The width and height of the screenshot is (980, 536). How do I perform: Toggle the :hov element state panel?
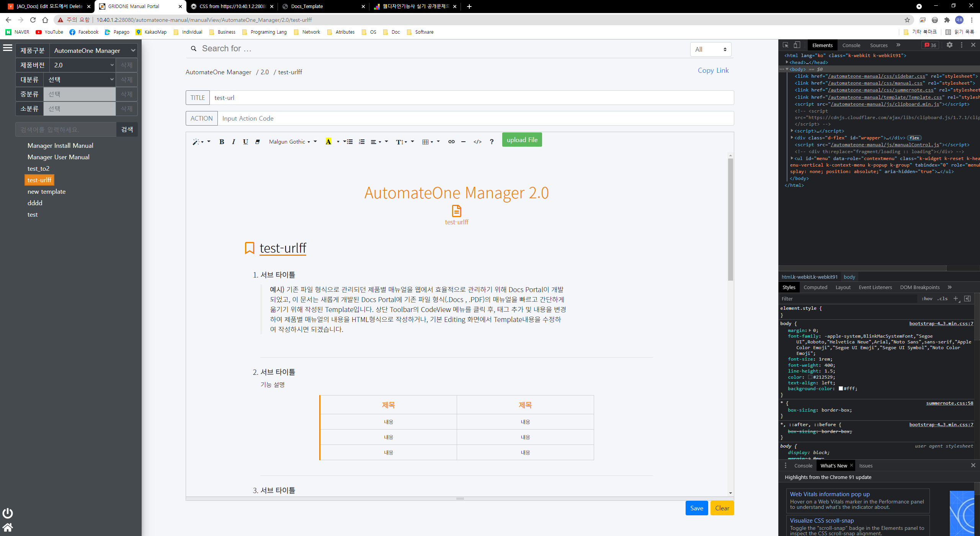(x=927, y=299)
